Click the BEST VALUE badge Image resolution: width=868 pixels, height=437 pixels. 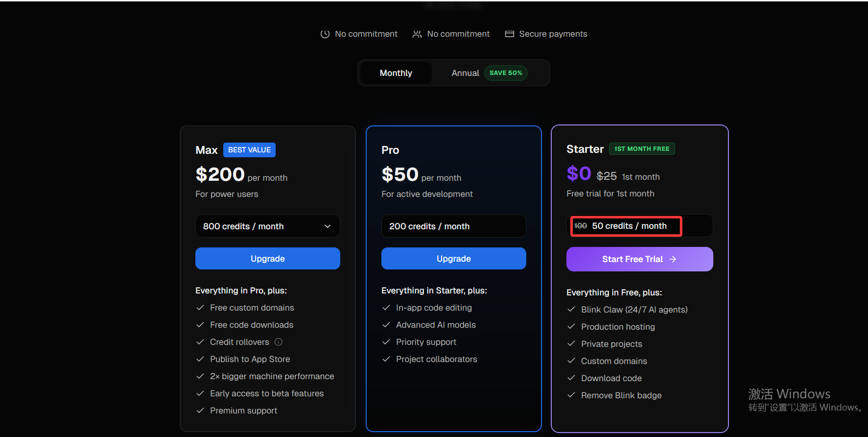[x=249, y=150]
